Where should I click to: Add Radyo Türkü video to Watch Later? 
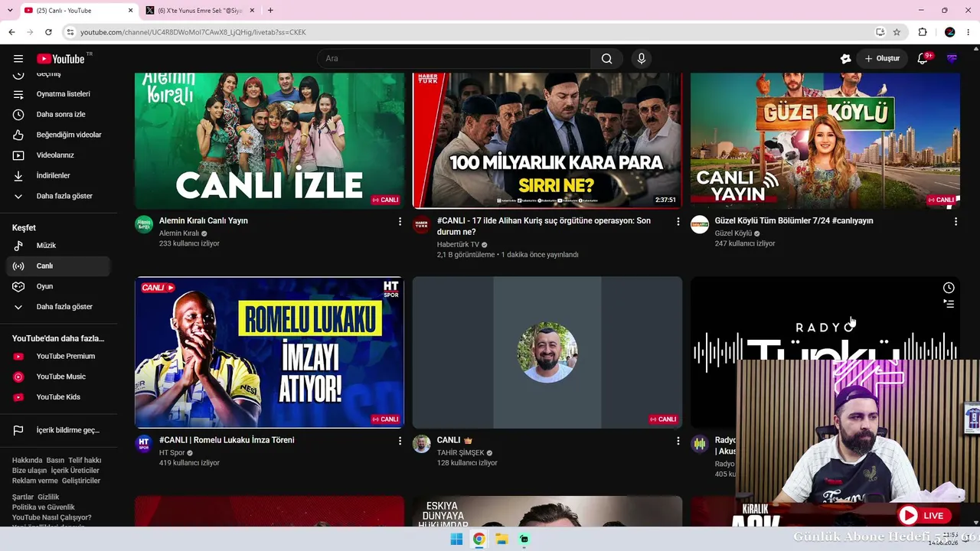click(x=949, y=288)
